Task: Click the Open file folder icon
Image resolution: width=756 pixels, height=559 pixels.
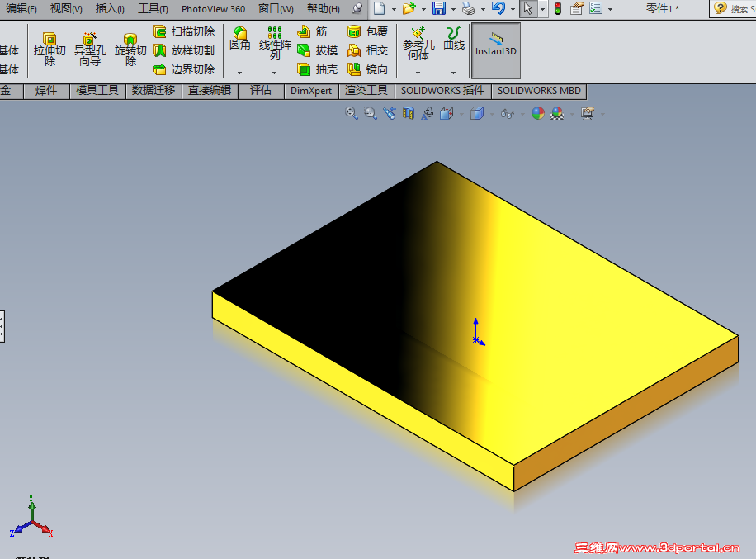Action: coord(409,8)
